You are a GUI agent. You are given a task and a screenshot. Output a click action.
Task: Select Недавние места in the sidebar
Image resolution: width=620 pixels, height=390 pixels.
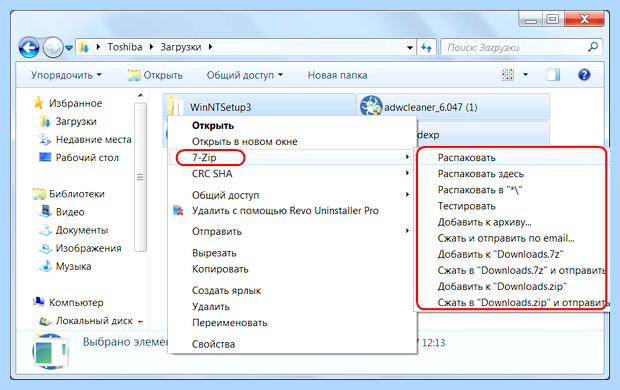point(85,139)
